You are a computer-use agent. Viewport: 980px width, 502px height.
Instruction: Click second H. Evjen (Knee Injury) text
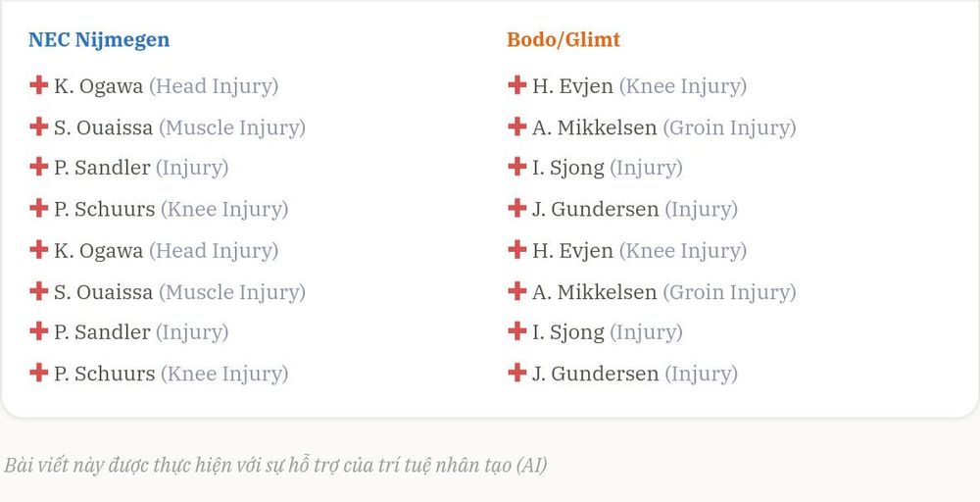[639, 251]
